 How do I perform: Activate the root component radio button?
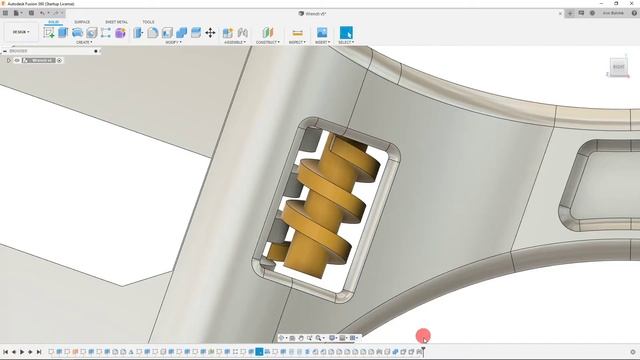pos(60,60)
